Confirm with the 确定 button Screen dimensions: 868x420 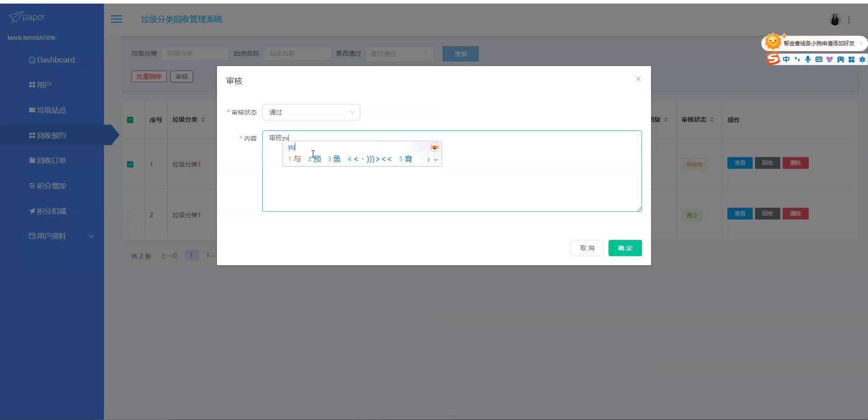(625, 248)
